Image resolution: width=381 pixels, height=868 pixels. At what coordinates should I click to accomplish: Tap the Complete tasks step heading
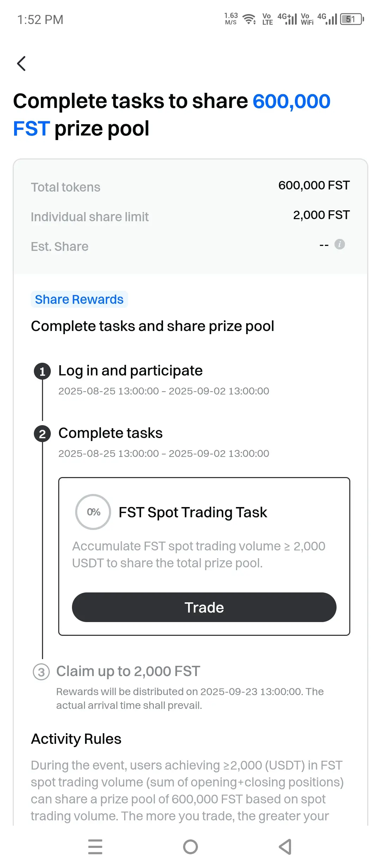point(110,433)
